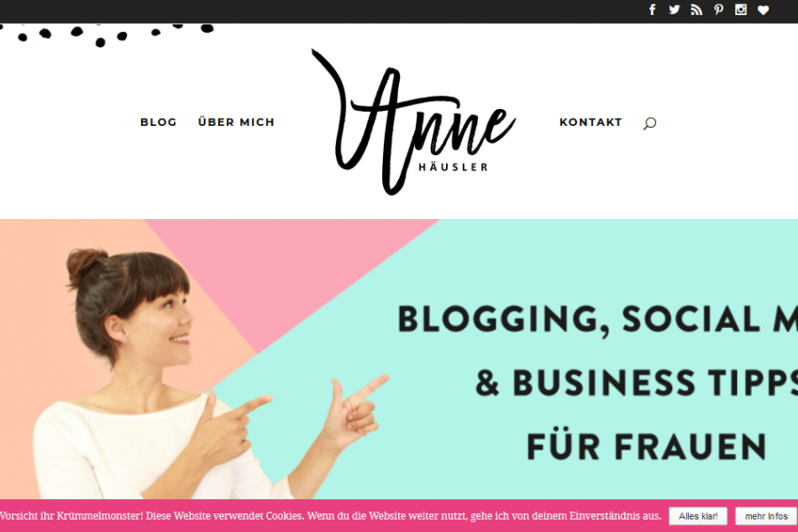Click the black dotted decoration in header

pos(107,35)
